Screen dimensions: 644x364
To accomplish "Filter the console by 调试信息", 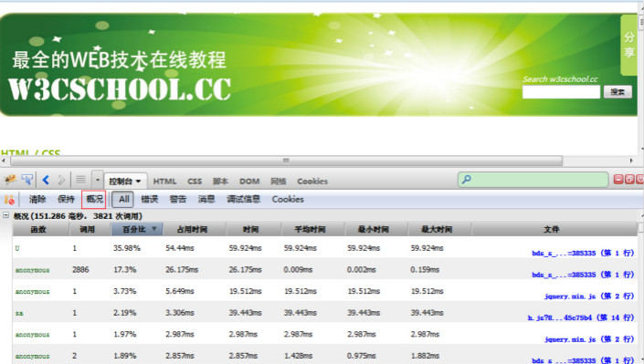I will click(x=244, y=200).
